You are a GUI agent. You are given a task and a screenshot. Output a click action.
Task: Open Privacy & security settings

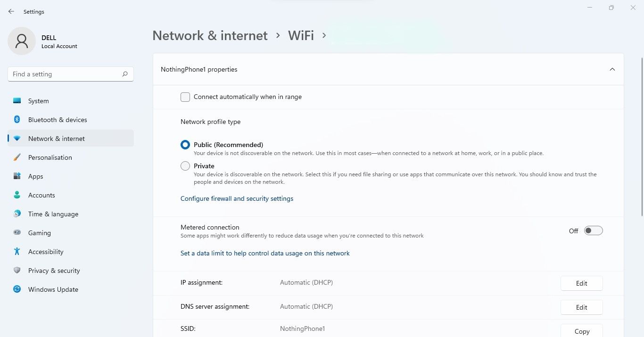(x=54, y=271)
